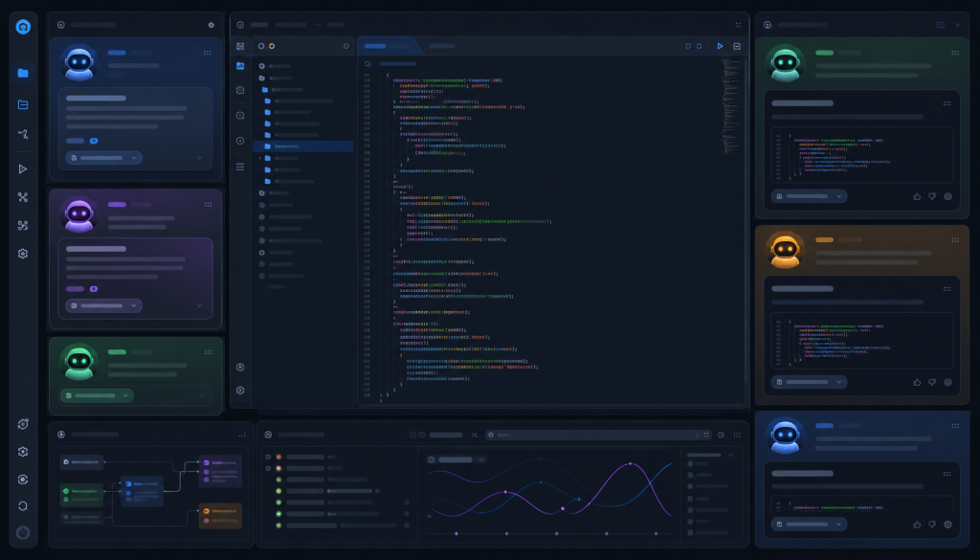Click the play triangle icon in left sidebar
Screen dimensions: 980x560
click(x=23, y=168)
